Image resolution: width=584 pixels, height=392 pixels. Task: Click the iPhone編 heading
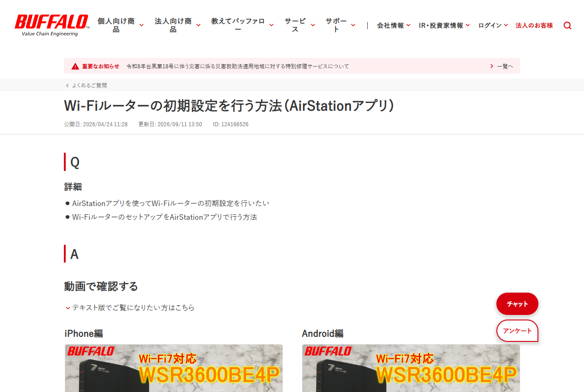(84, 334)
